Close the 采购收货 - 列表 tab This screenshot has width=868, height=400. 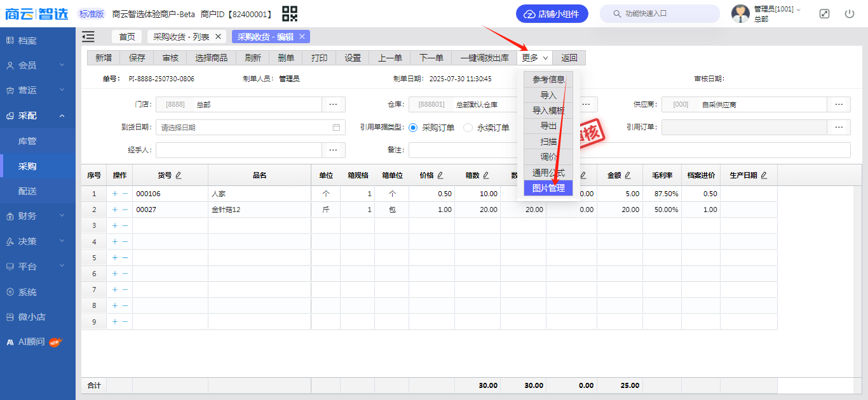(219, 37)
